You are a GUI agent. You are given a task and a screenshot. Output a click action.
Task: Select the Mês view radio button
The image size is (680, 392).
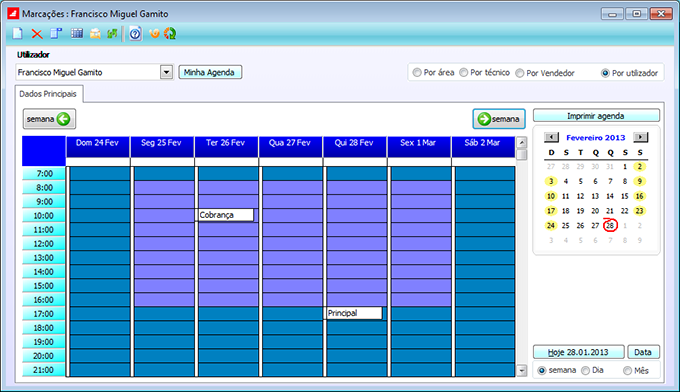coord(628,371)
